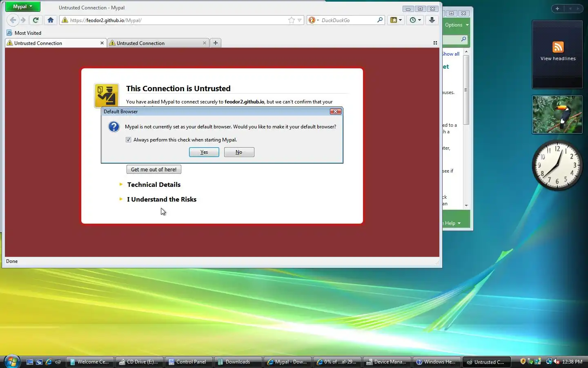Click No in the Default Browser dialog
The height and width of the screenshot is (368, 588).
coord(239,152)
